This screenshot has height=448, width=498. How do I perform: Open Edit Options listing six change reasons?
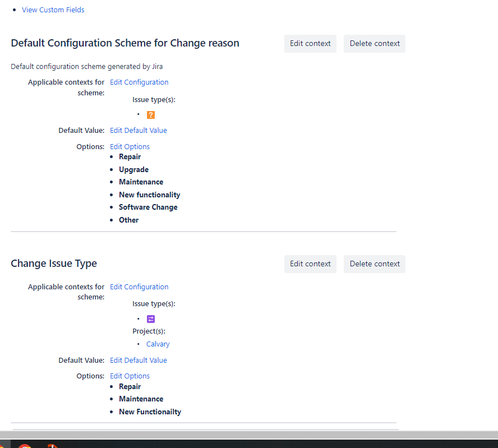point(130,147)
